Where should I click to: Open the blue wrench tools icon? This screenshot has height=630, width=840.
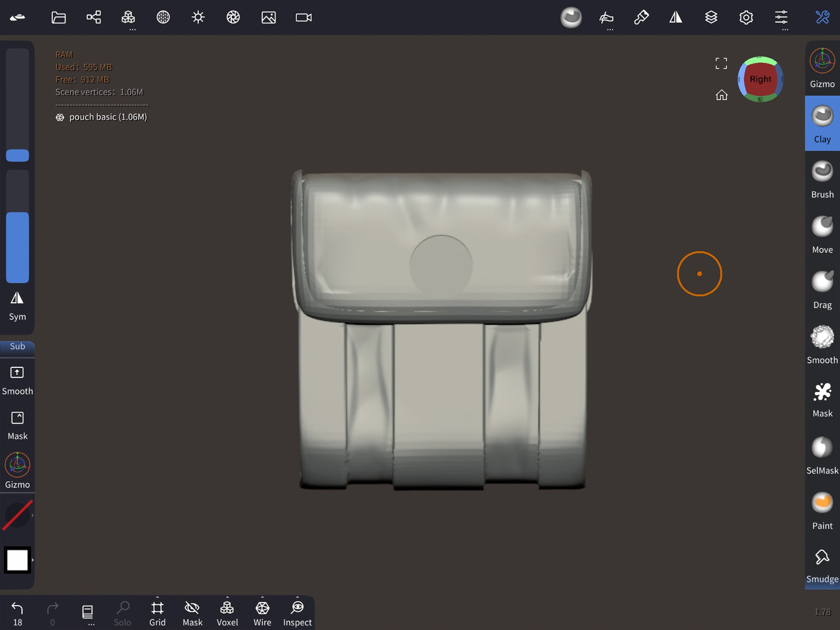[x=823, y=17]
